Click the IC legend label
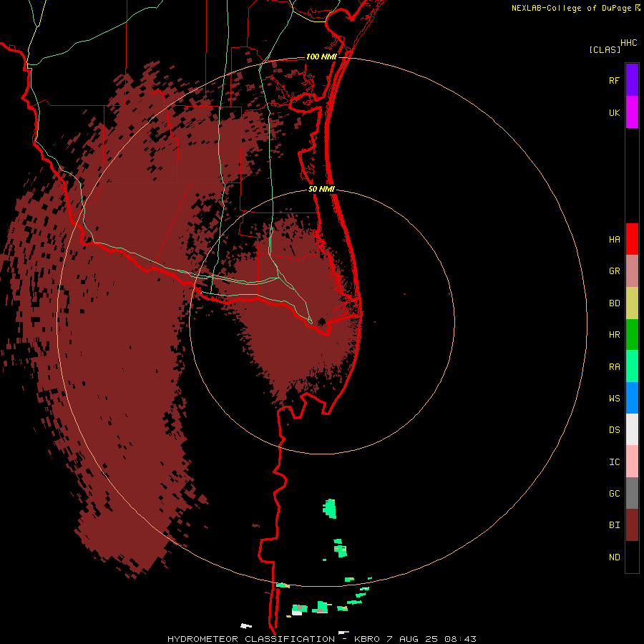 coord(614,462)
